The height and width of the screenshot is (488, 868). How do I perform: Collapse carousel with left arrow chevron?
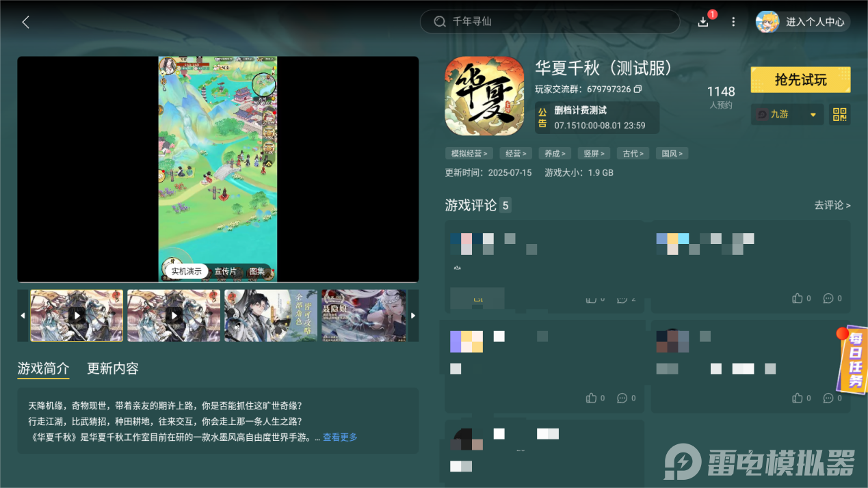[x=23, y=315]
